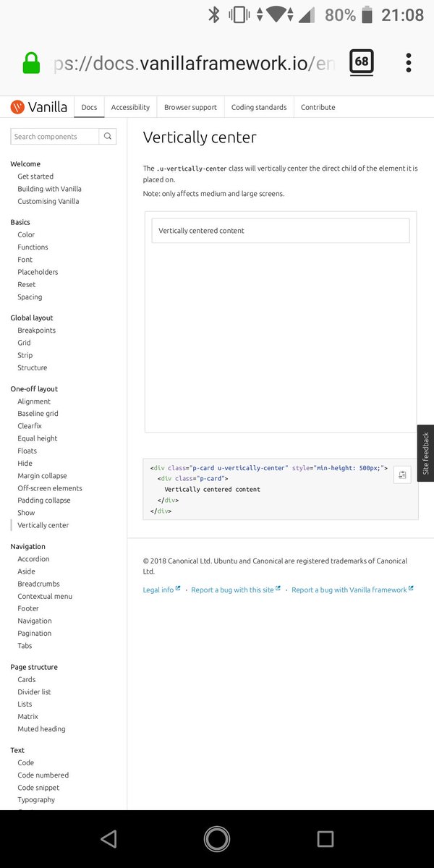
Task: Open the Footer sidebar entry
Action: (28, 608)
